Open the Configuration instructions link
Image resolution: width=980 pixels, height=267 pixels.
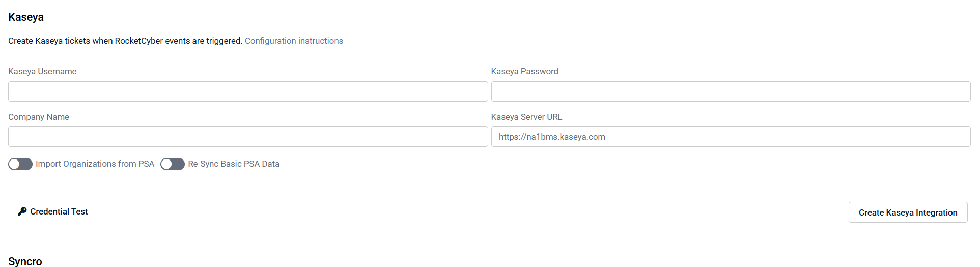pyautogui.click(x=294, y=41)
